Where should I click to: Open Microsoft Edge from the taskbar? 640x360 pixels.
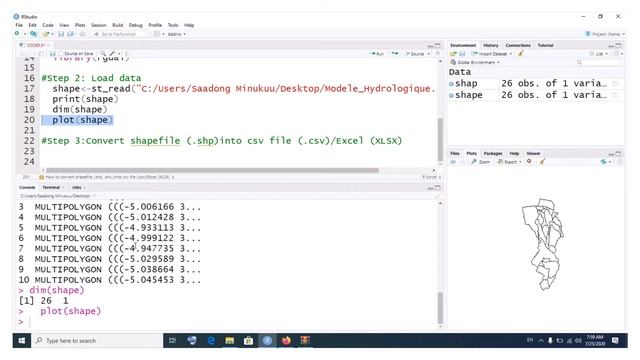[211, 340]
